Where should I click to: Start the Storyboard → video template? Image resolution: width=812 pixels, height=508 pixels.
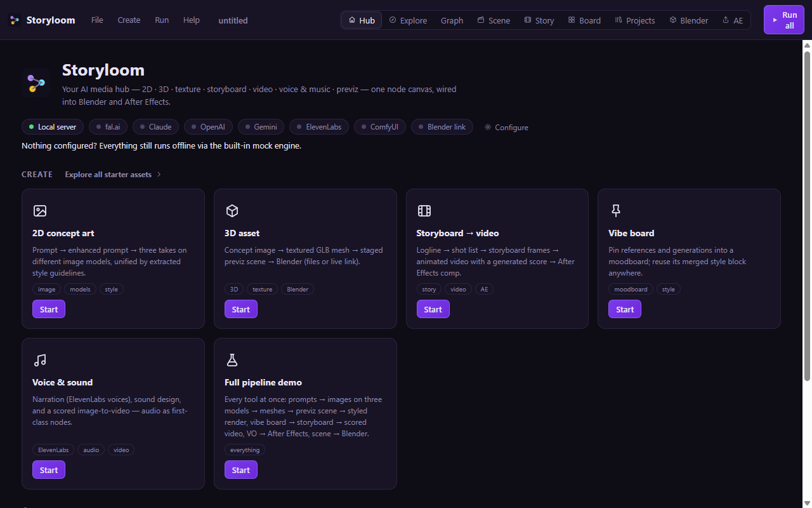click(433, 309)
